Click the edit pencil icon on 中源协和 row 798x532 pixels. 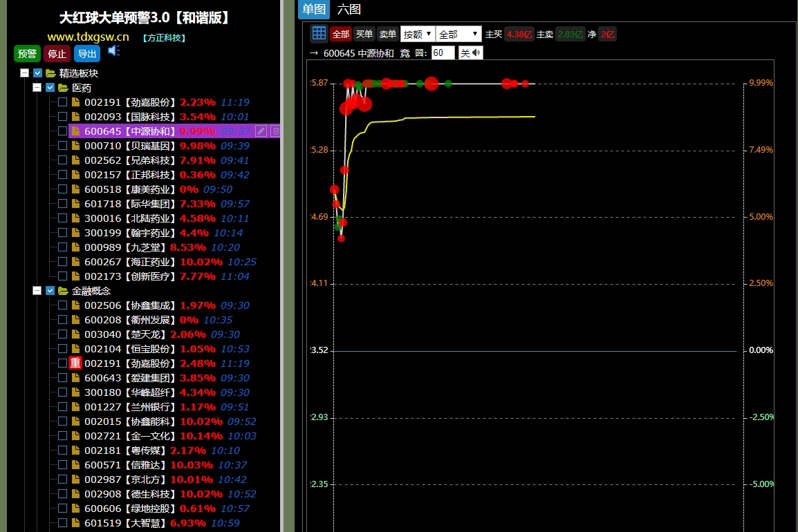pyautogui.click(x=261, y=131)
